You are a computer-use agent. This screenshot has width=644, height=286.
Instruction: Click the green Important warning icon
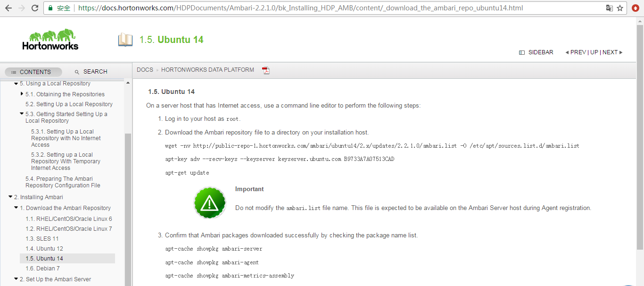[209, 202]
